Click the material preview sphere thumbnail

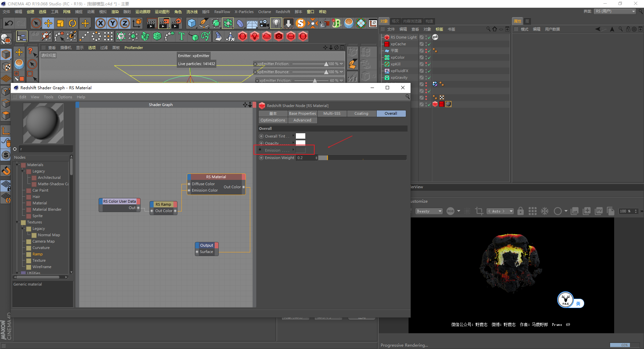[43, 123]
